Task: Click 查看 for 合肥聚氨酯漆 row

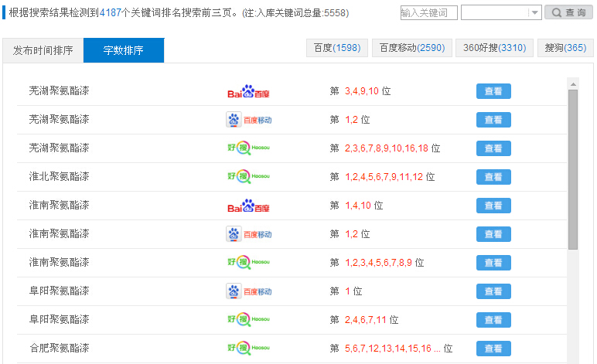Action: click(x=493, y=349)
